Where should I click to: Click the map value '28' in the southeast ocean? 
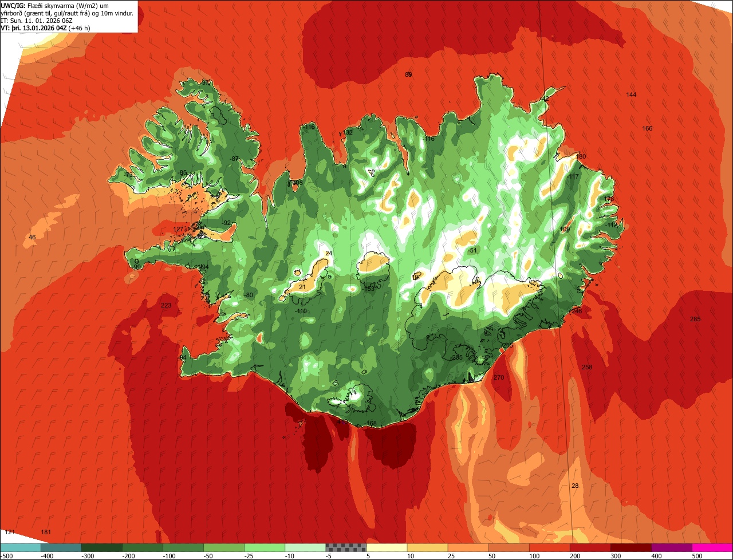click(x=575, y=486)
